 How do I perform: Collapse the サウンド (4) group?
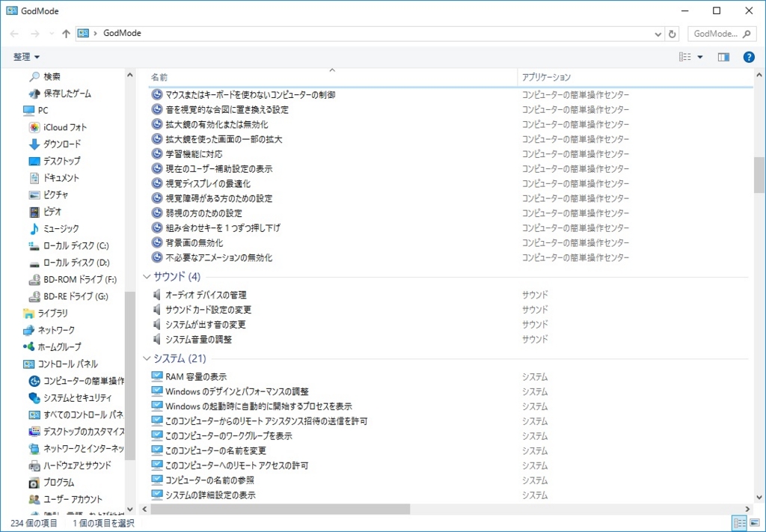[147, 277]
